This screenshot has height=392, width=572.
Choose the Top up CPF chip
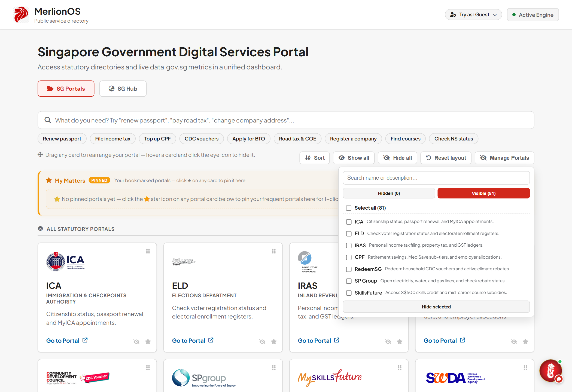tap(157, 139)
